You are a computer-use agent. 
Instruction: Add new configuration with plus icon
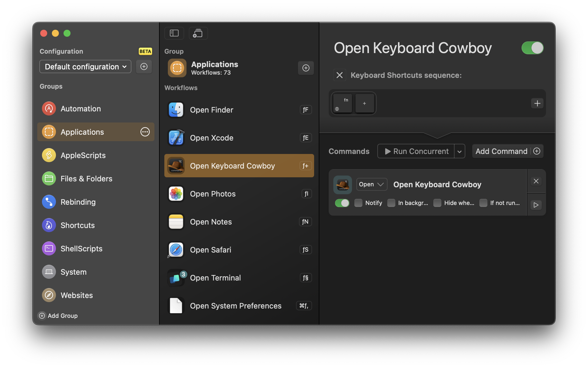[144, 67]
